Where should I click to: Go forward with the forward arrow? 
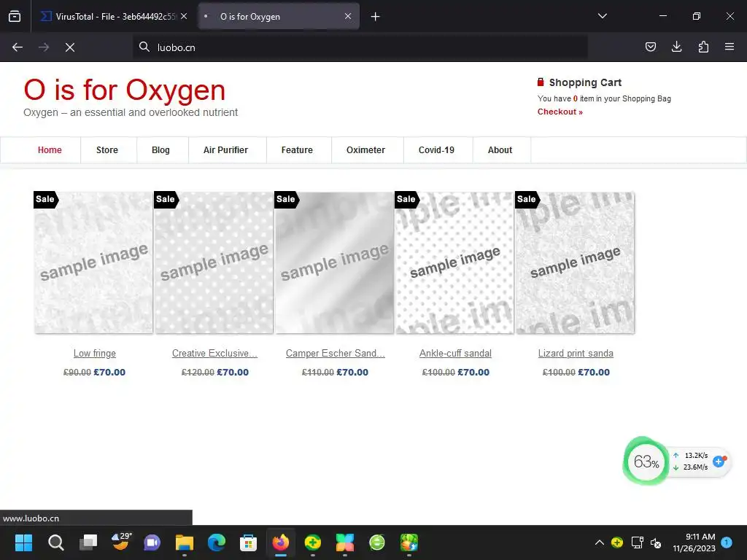(x=44, y=47)
